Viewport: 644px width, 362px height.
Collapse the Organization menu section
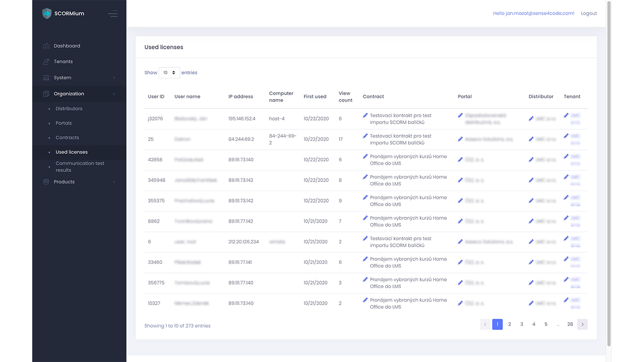[x=114, y=94]
